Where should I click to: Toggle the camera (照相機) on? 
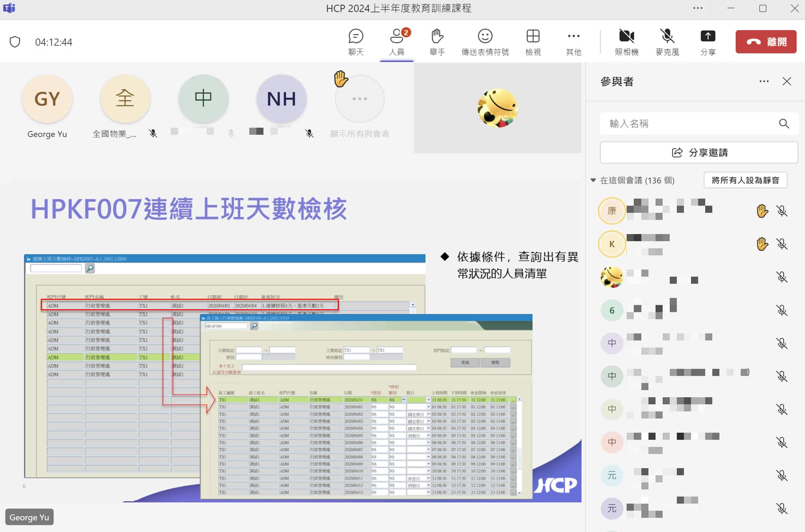626,42
